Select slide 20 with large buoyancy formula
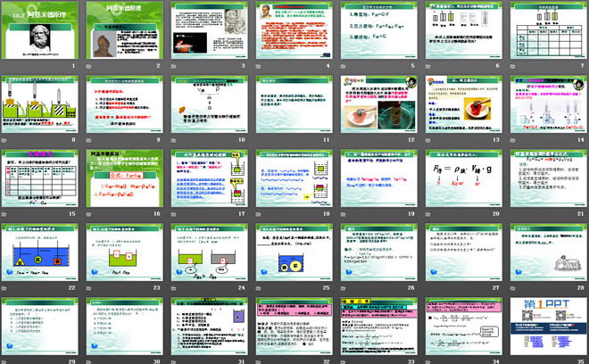Viewport: 589px width, 364px height. (x=464, y=178)
